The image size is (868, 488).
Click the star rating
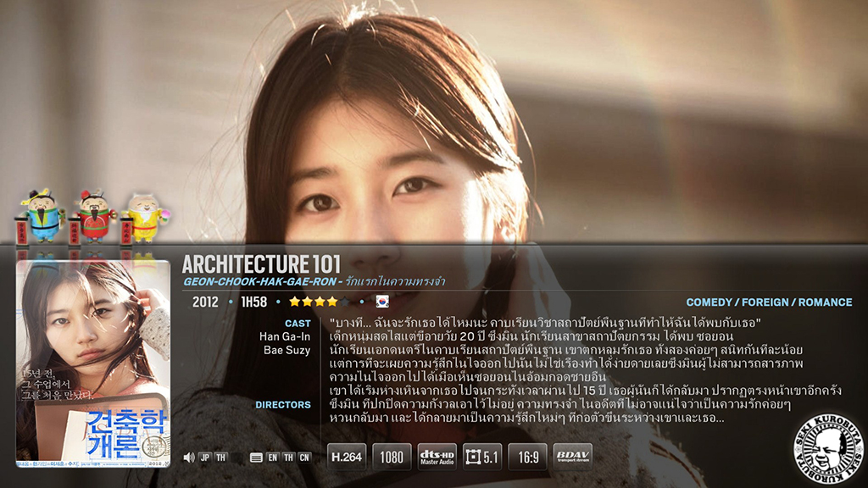pos(320,302)
